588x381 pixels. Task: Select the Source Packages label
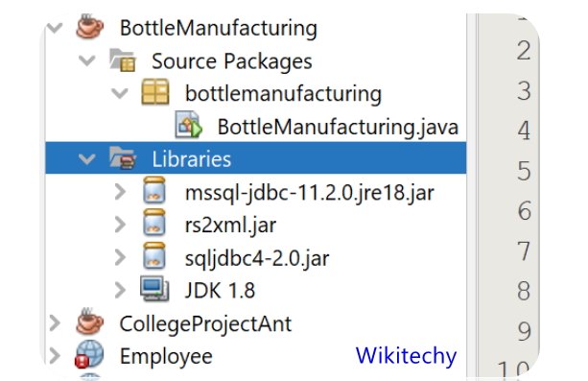(232, 61)
